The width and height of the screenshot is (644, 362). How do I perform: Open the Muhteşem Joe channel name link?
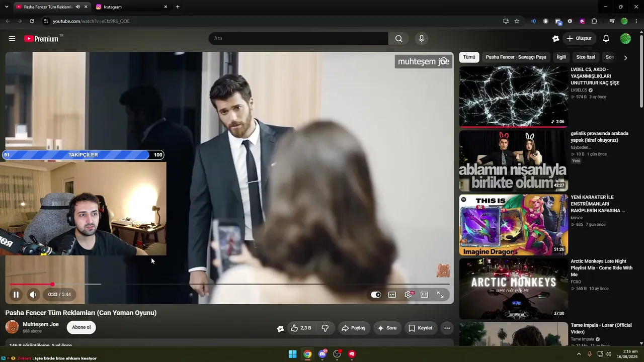pos(41,324)
